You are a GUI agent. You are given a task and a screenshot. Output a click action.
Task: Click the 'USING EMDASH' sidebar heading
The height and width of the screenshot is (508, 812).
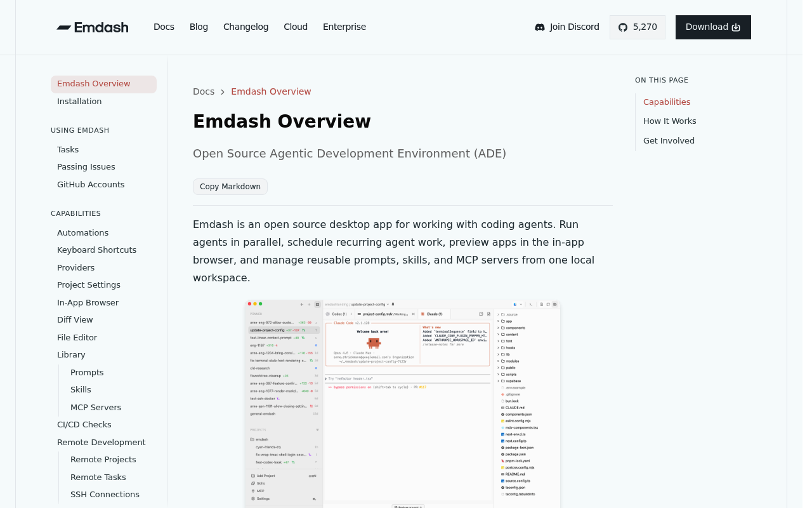(x=80, y=130)
